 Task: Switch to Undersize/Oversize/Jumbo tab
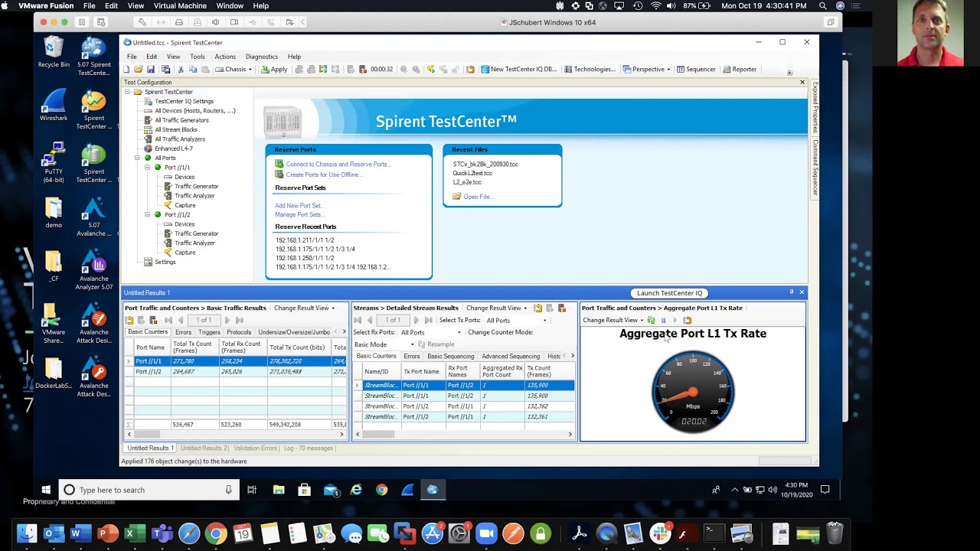coord(294,332)
